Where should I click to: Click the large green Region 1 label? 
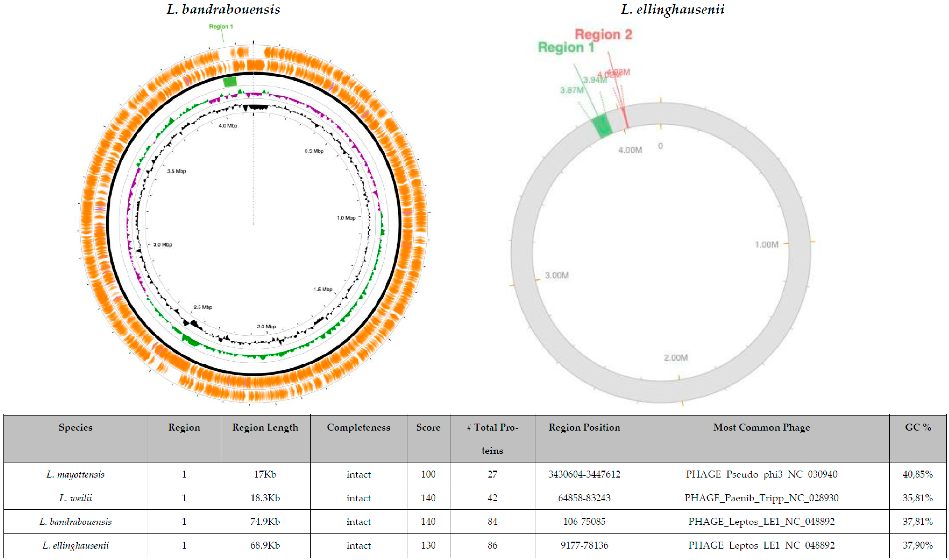click(x=566, y=48)
